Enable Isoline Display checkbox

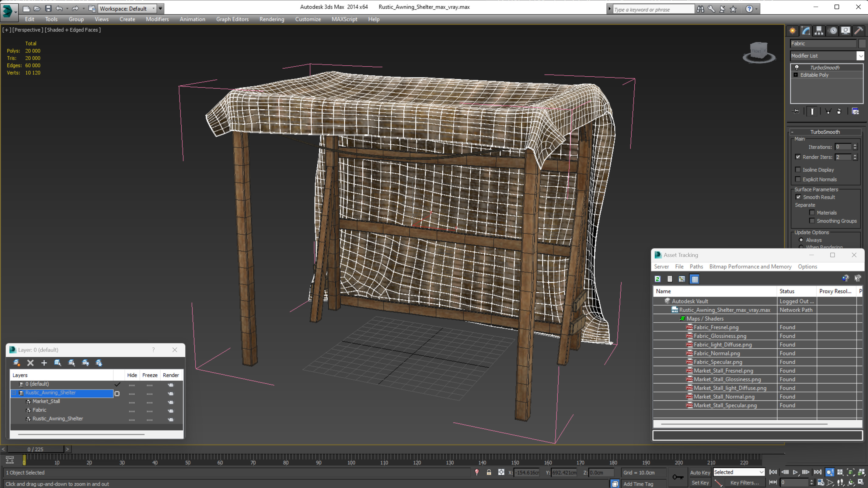coord(798,169)
